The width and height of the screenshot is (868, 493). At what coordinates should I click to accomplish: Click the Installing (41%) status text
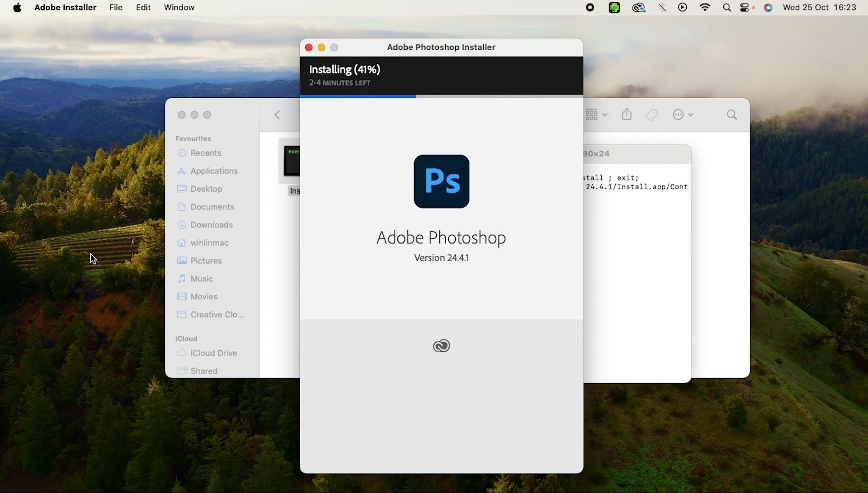click(344, 69)
